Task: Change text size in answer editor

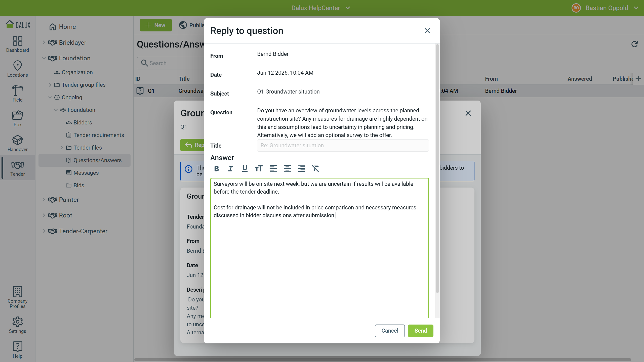Action: 259,168
